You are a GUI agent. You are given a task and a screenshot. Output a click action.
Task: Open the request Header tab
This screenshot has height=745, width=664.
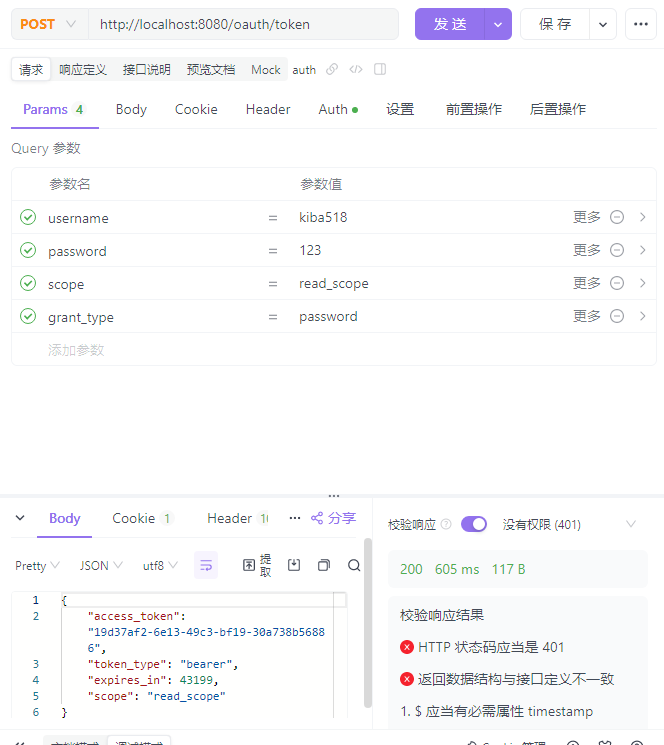268,109
